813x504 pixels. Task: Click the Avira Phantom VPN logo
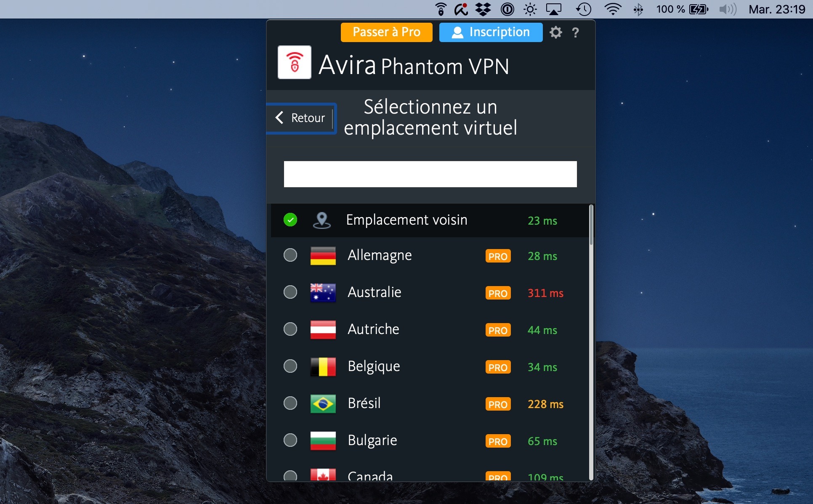pos(294,62)
